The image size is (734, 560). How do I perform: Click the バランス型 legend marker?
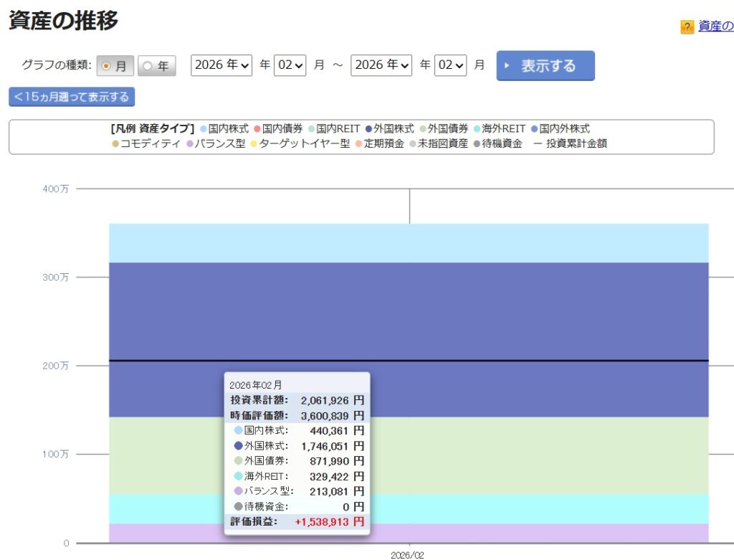point(190,143)
